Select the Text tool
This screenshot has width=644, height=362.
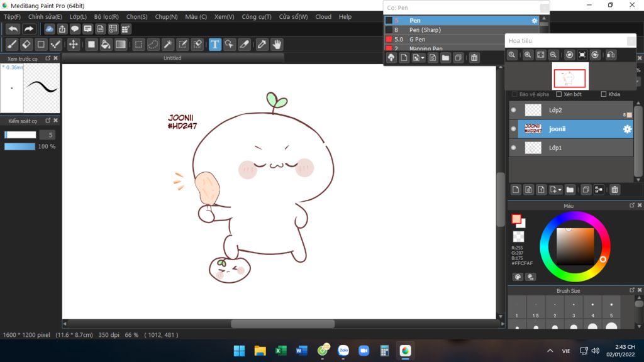(x=215, y=45)
